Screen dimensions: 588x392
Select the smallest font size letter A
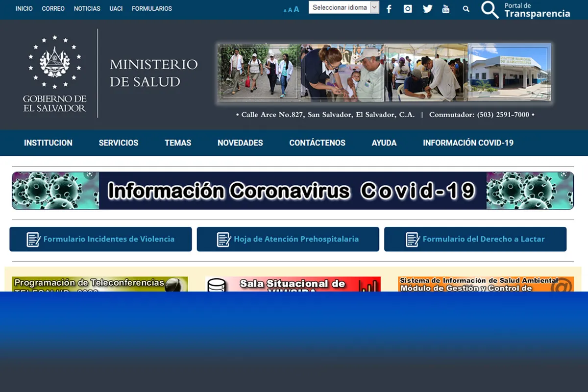pos(285,10)
